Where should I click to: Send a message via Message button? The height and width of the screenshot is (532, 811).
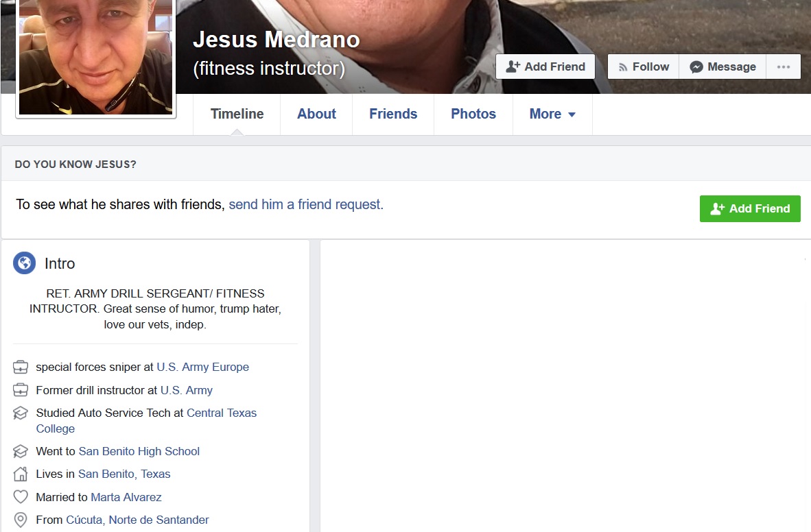722,66
